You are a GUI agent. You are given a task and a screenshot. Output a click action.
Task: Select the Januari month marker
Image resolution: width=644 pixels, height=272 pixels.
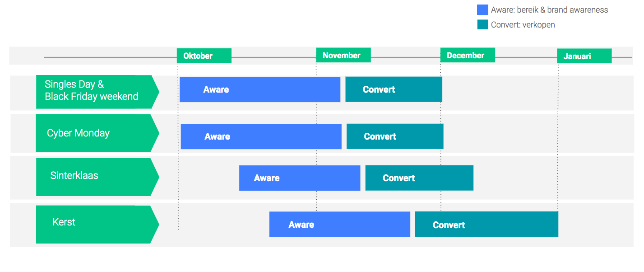tap(584, 56)
